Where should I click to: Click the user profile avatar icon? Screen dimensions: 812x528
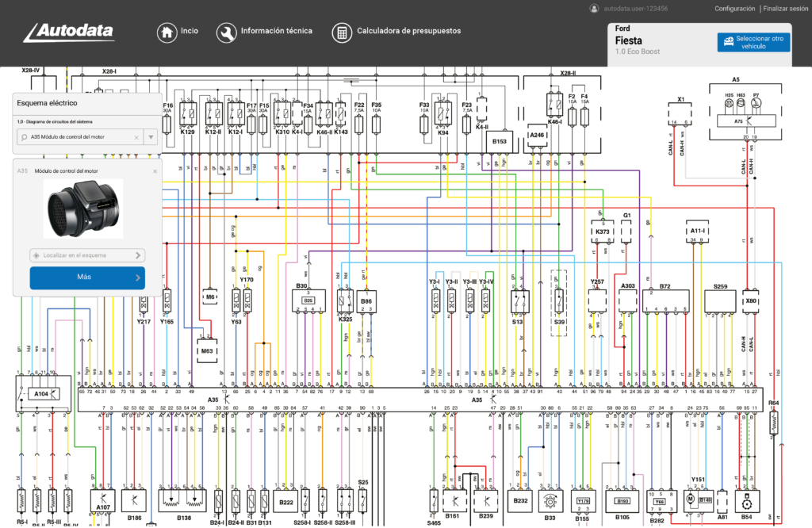pos(594,9)
